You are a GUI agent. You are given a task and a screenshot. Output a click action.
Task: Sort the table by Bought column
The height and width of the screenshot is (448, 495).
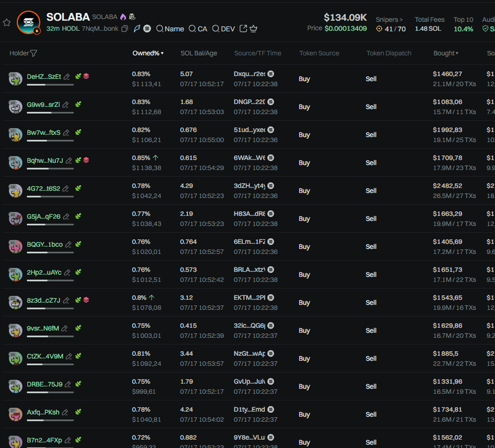point(445,53)
